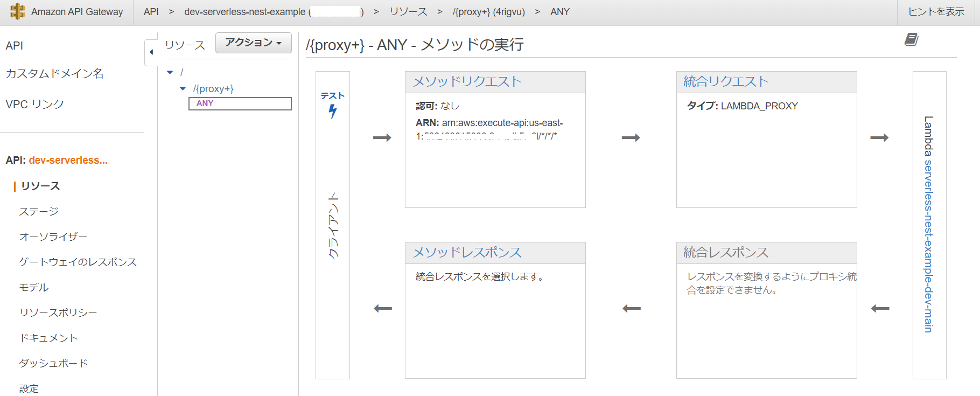Viewport: 980px width, 396px height.
Task: Click the 認可: なし text
Action: tap(438, 106)
